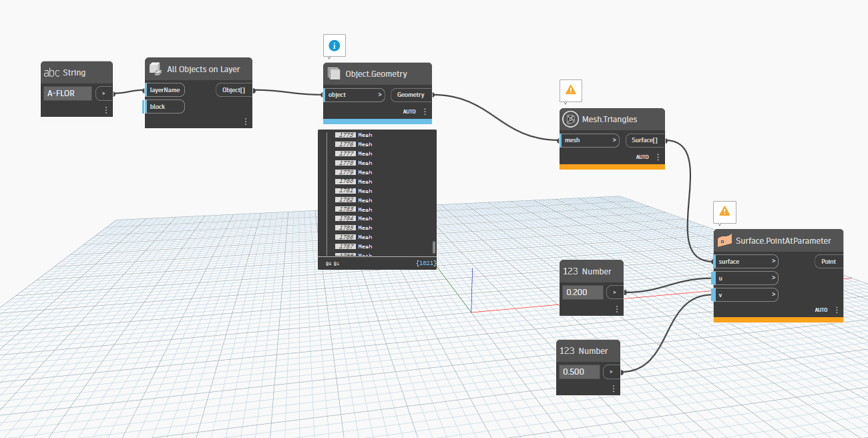
Task: Click the All Objects on Layer node icon
Action: tap(156, 69)
